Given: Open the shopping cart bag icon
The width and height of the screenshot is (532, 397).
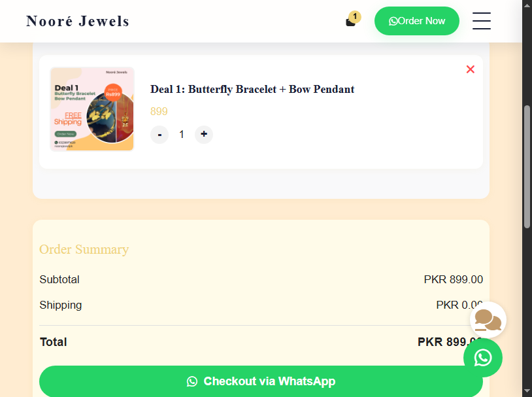Looking at the screenshot, I should coord(351,22).
